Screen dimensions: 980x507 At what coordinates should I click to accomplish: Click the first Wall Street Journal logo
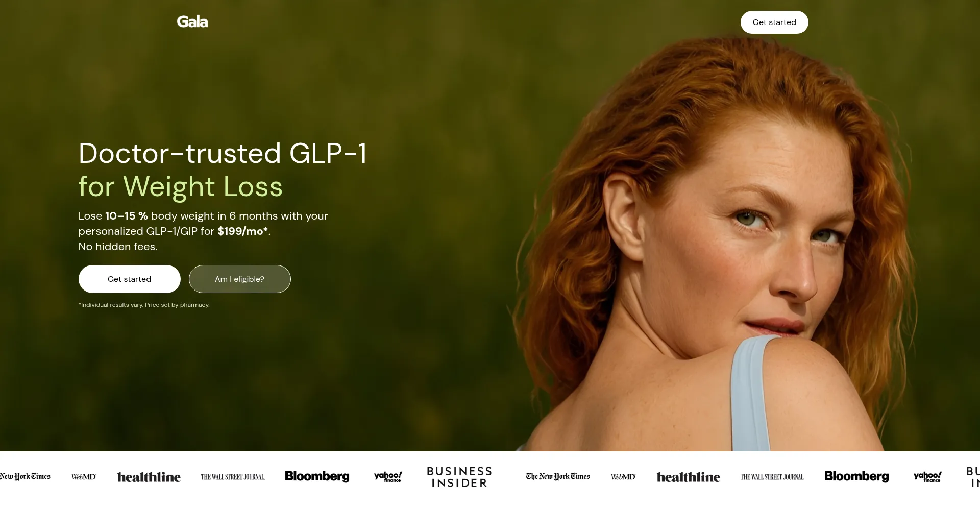[x=233, y=477]
